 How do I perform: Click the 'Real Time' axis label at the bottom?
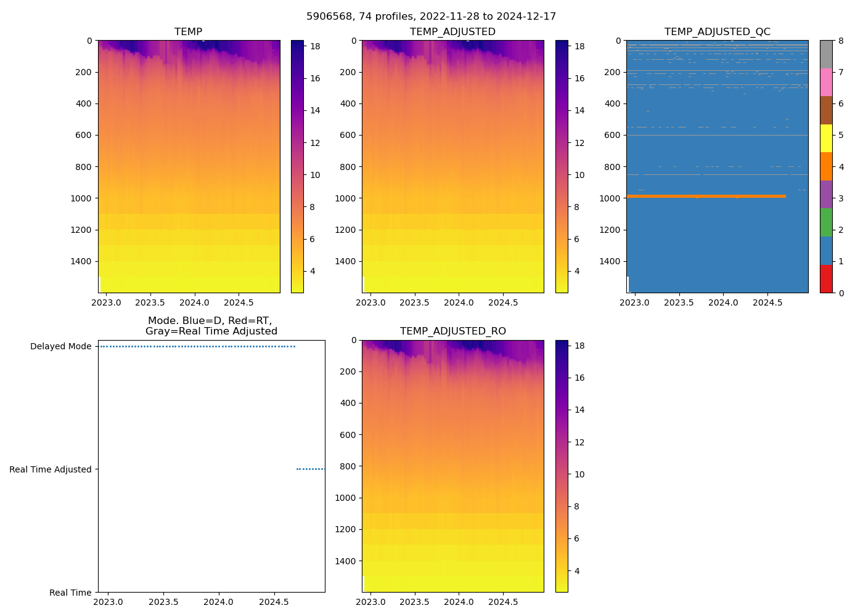(70, 593)
